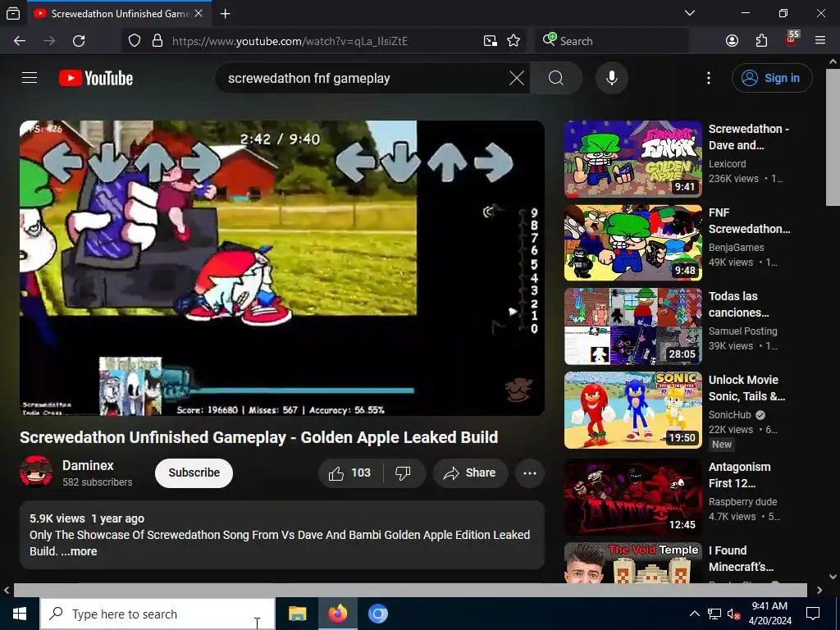The width and height of the screenshot is (840, 630).
Task: Close the Screwedathon tab
Action: click(199, 13)
